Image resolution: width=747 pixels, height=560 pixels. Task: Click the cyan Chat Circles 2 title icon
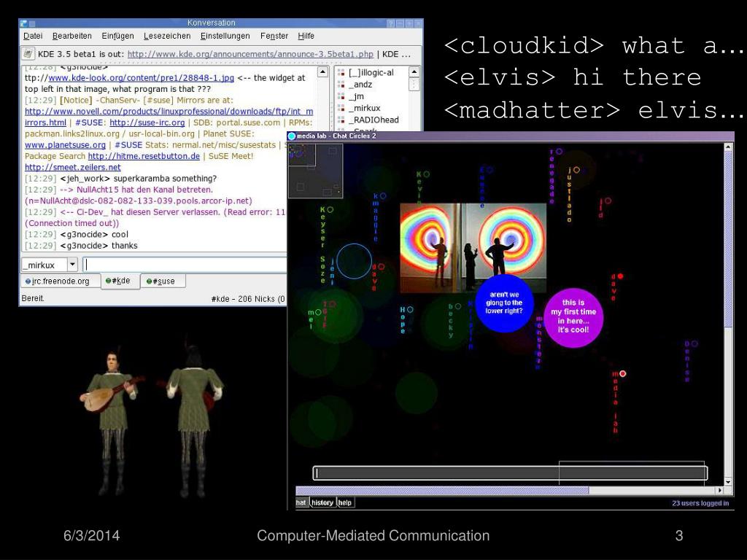pos(292,136)
